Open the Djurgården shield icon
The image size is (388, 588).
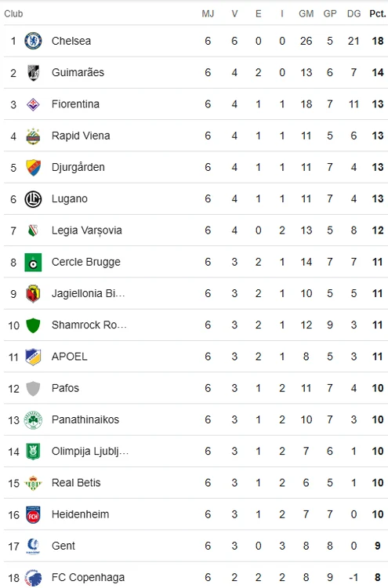33,167
